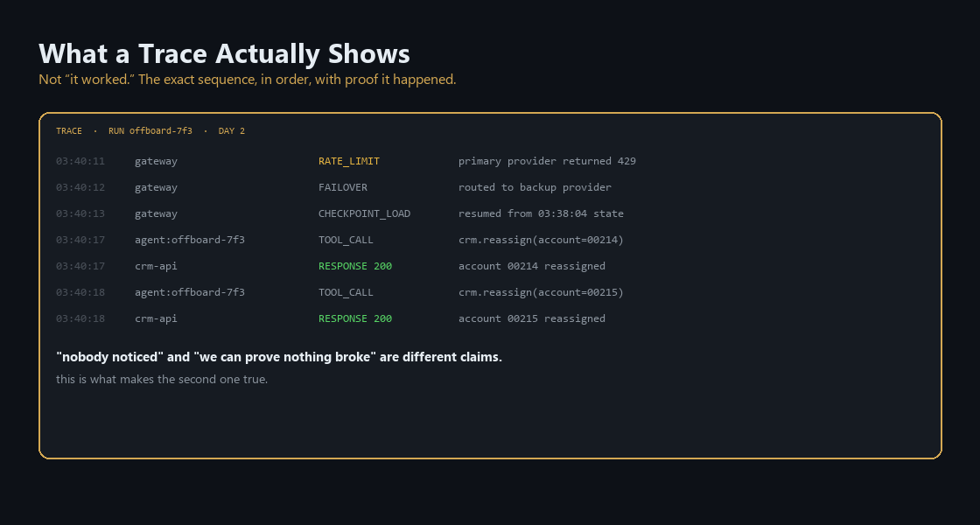This screenshot has width=980, height=525.
Task: Select 'resumed from 03:38:04 state' text
Action: (x=542, y=213)
